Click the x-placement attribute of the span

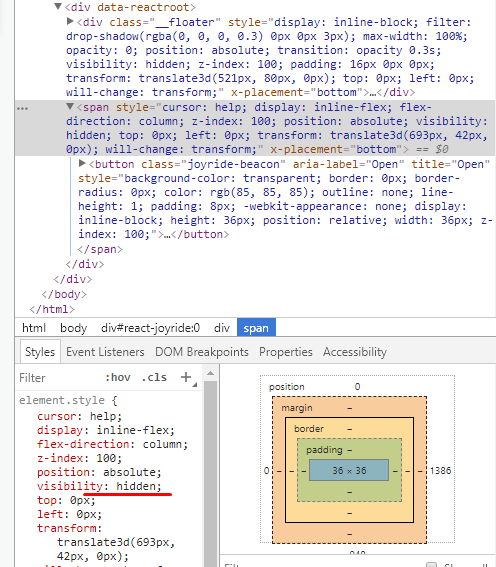[336, 149]
